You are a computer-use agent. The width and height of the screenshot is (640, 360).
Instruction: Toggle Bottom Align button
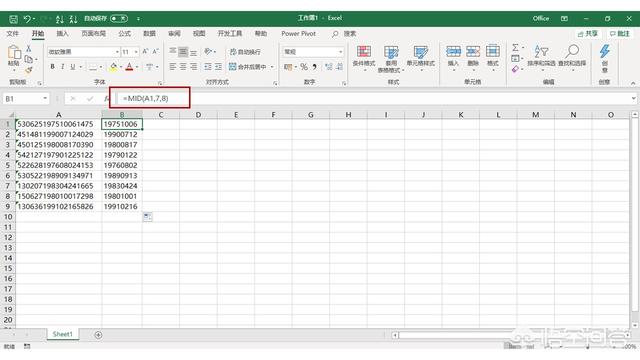pyautogui.click(x=193, y=52)
